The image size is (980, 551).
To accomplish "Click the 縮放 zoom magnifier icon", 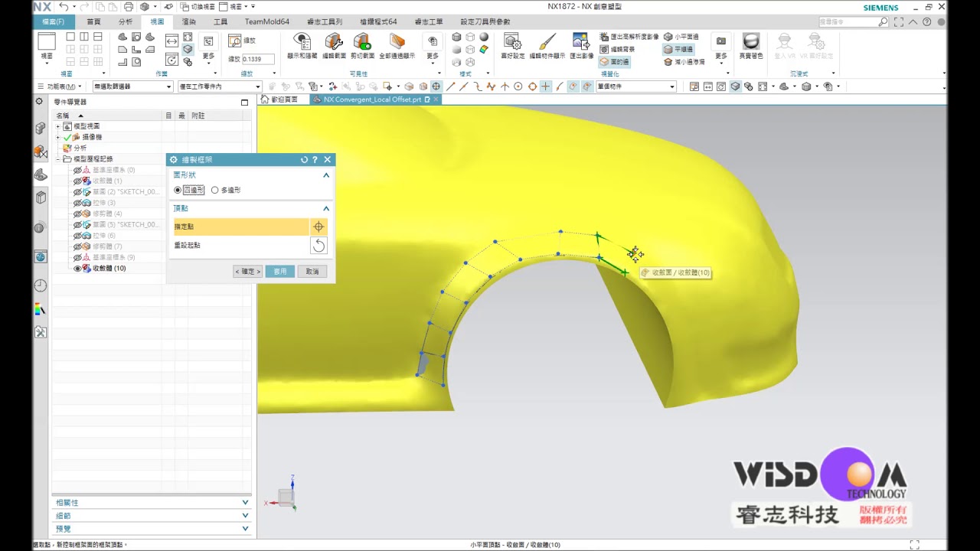I will pyautogui.click(x=235, y=41).
